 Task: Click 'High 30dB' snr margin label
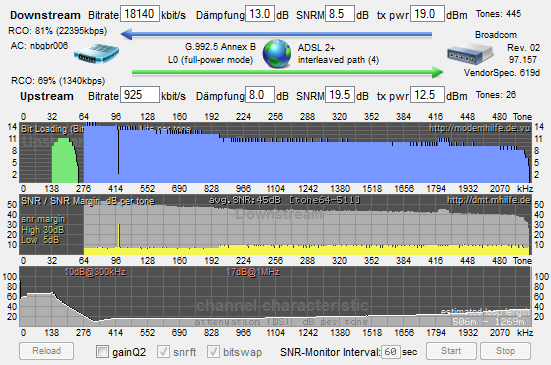43,230
